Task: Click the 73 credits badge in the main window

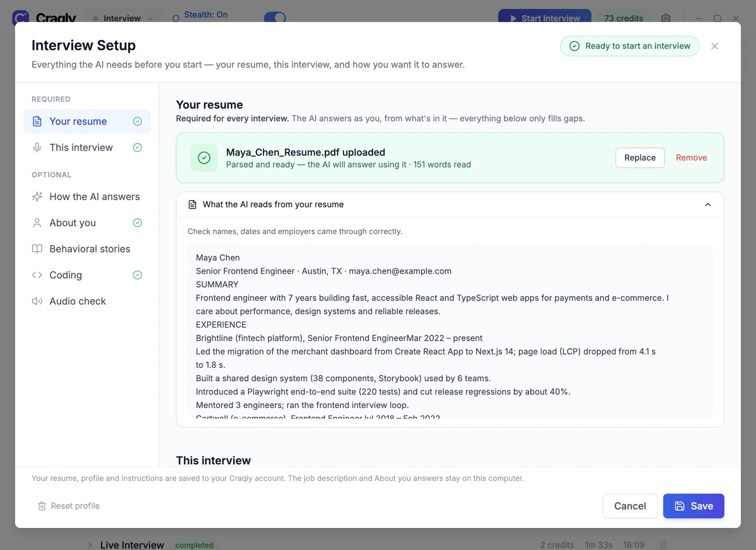Action: [x=624, y=18]
